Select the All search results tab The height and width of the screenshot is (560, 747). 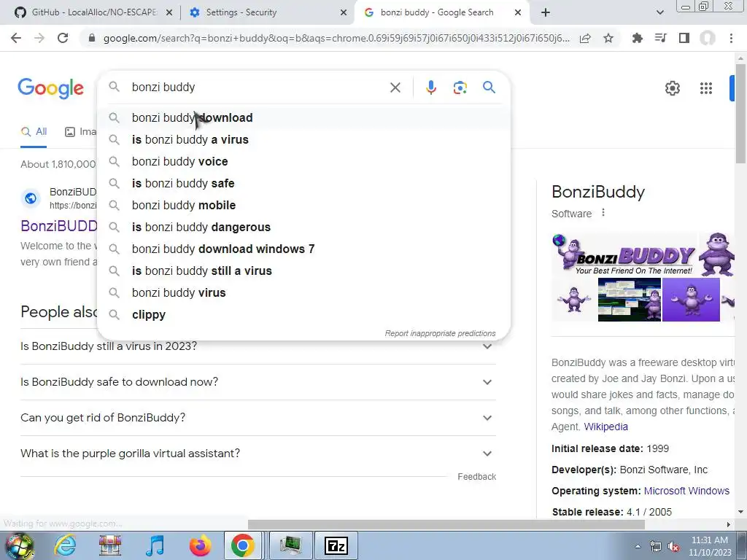pyautogui.click(x=34, y=132)
